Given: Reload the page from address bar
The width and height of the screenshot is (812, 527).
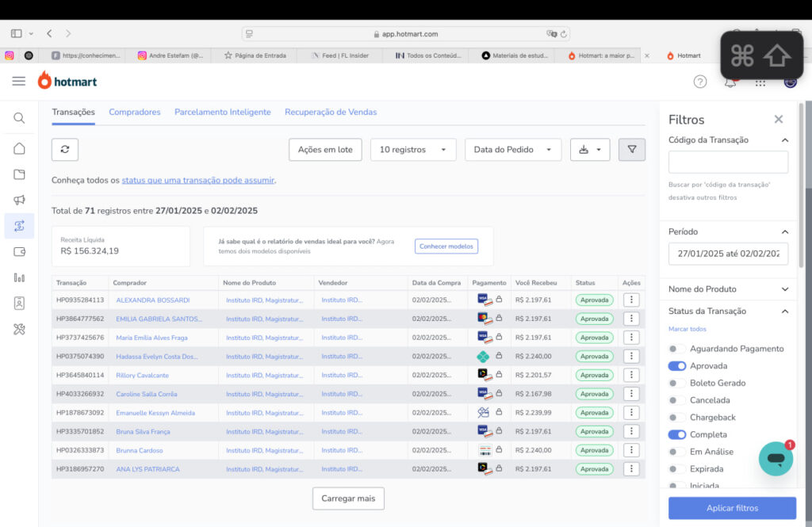Looking at the screenshot, I should (564, 34).
